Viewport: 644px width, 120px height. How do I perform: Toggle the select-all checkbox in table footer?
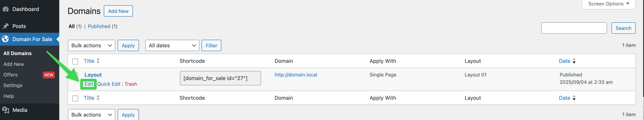tap(75, 98)
